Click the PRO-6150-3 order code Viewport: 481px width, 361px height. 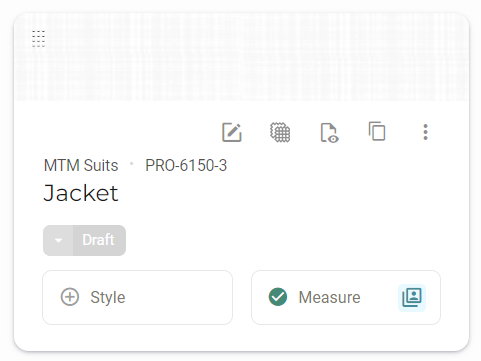click(186, 165)
